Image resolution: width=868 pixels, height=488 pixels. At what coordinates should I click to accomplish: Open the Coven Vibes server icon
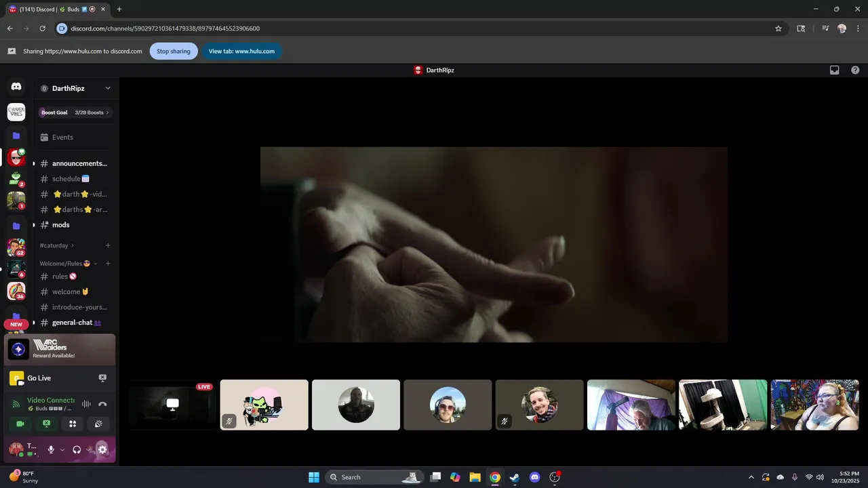tap(16, 112)
